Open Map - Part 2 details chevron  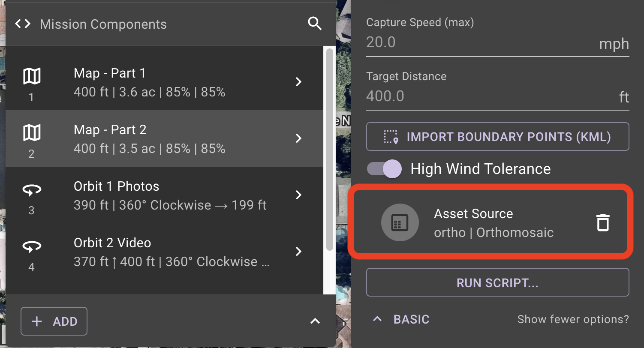click(x=299, y=138)
